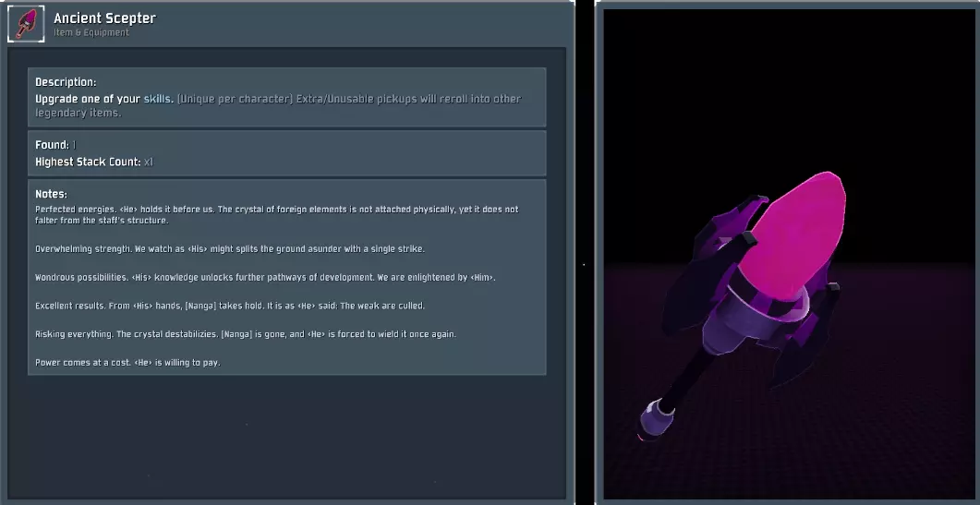Click the 'Power comes at a cost' line

127,363
